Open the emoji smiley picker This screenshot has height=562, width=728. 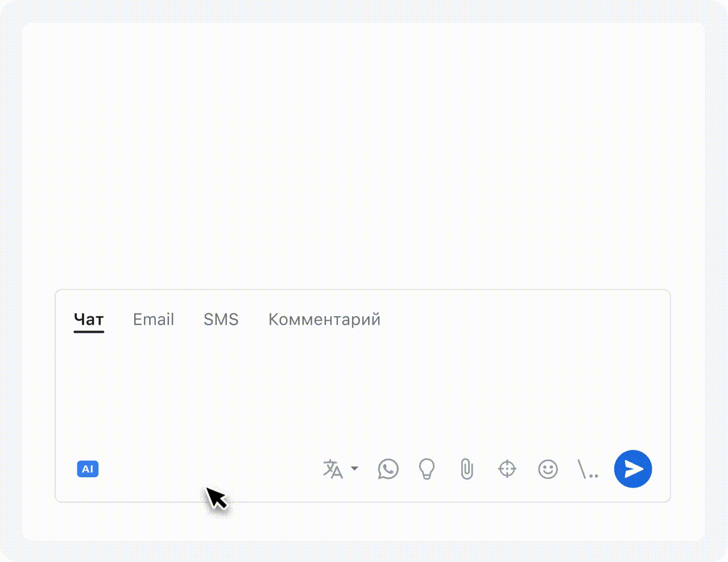pyautogui.click(x=548, y=469)
